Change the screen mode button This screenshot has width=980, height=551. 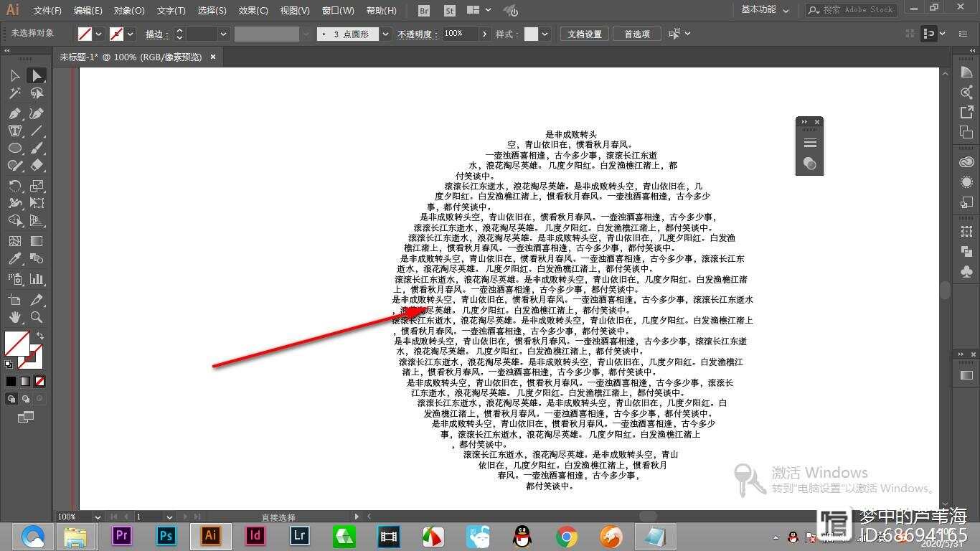[26, 417]
